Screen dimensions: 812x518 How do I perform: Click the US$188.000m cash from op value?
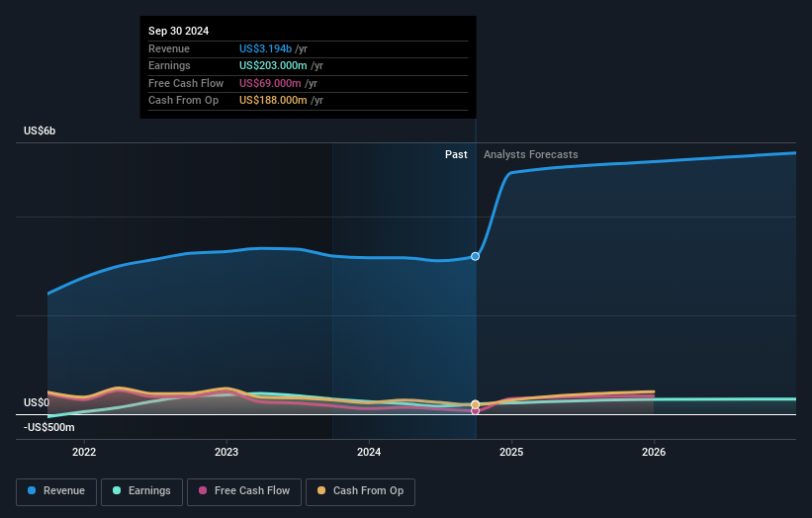click(x=273, y=101)
